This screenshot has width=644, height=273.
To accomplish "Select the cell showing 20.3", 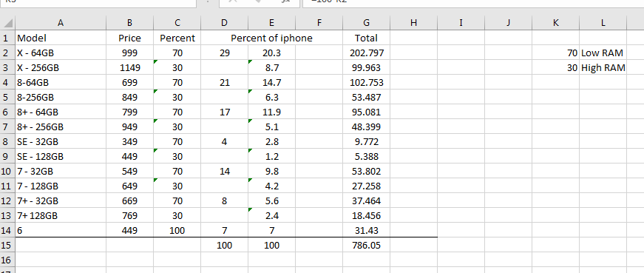I will pos(271,53).
